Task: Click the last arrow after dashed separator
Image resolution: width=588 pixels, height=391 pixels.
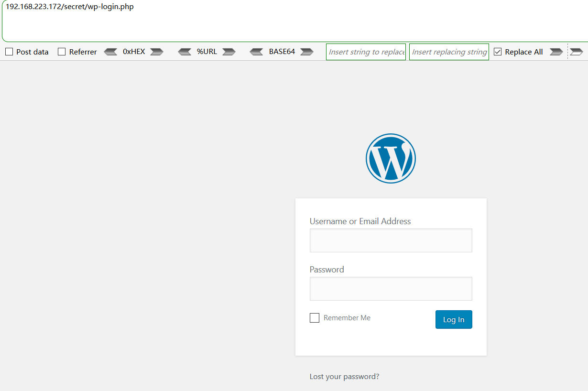Action: click(x=577, y=52)
